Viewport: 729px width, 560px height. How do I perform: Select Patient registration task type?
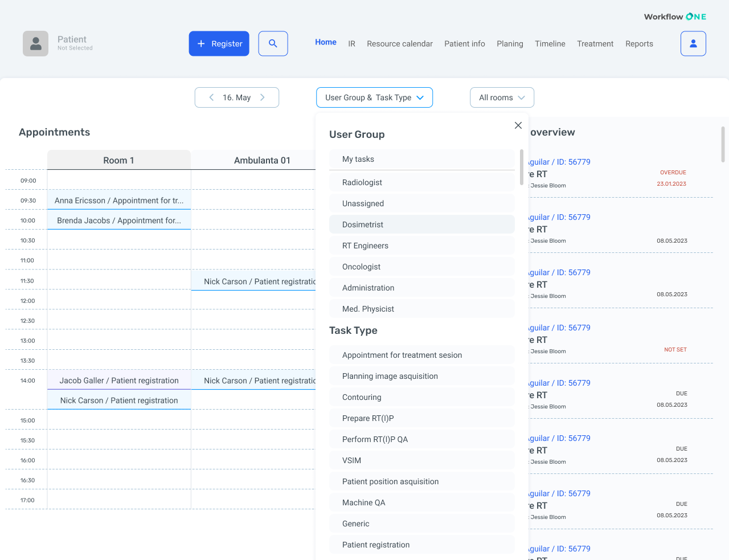[x=422, y=545]
